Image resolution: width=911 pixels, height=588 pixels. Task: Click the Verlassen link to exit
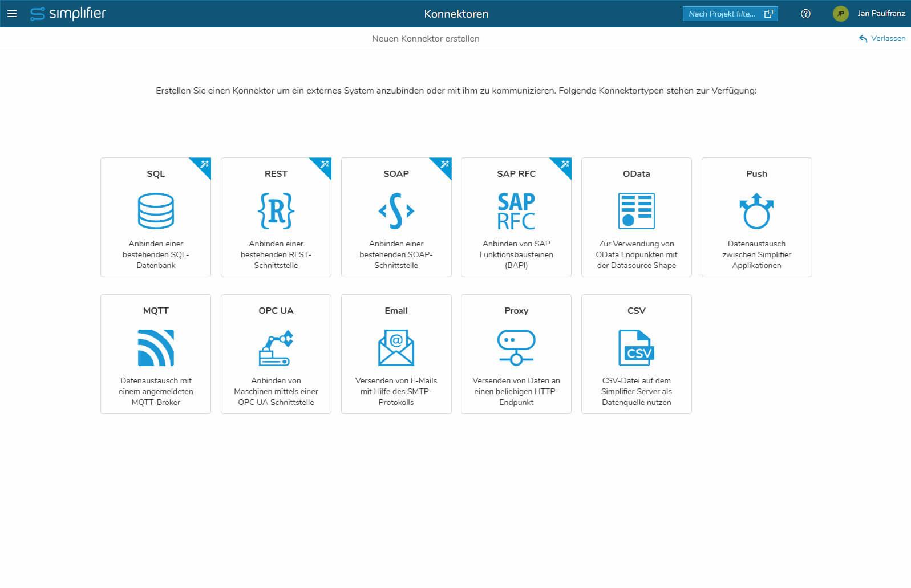[x=882, y=38]
